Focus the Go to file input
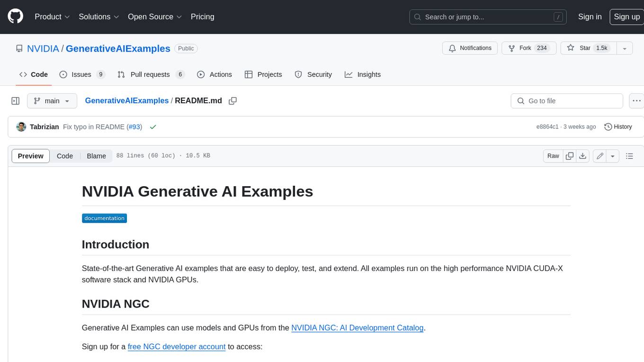The width and height of the screenshot is (644, 362). 567,101
